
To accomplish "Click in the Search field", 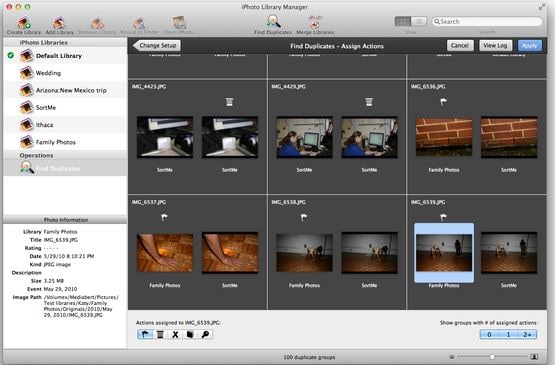I will point(487,22).
